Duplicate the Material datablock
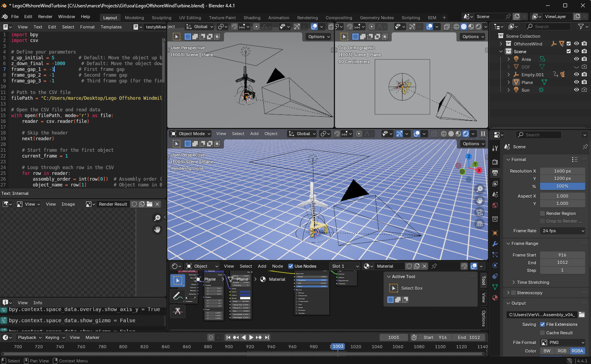The image size is (591, 364). click(x=417, y=266)
